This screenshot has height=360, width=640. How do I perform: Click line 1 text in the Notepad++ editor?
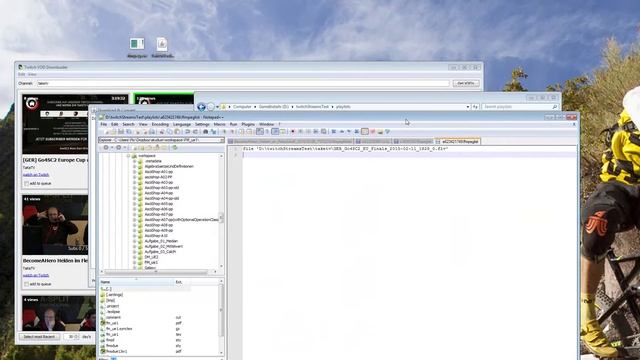tap(346, 149)
